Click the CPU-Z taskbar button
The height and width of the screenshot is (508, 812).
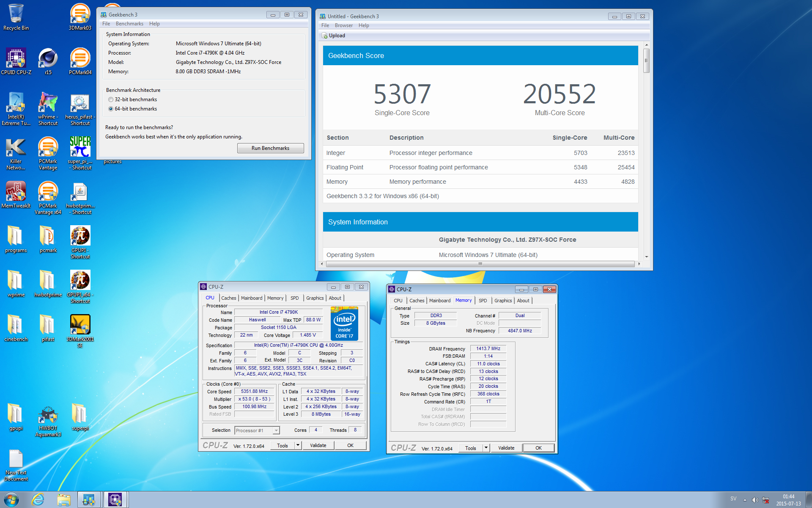pyautogui.click(x=115, y=500)
